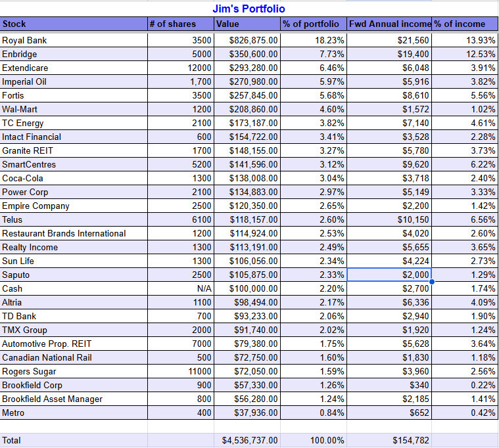The width and height of the screenshot is (499, 448).
Task: Click total income cell $154,782
Action: (x=389, y=440)
